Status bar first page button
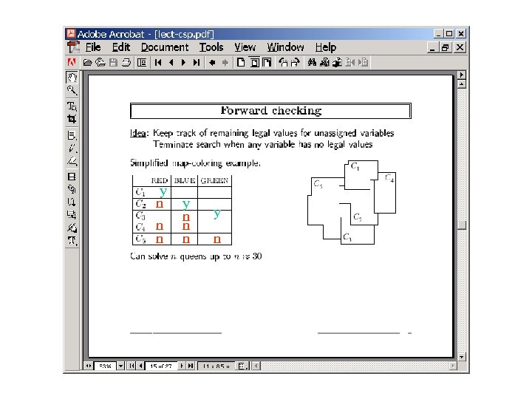 click(x=131, y=366)
